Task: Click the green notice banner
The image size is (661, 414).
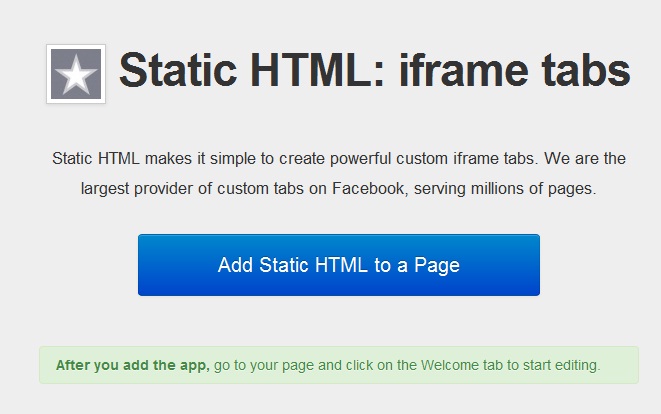Action: coord(339,365)
